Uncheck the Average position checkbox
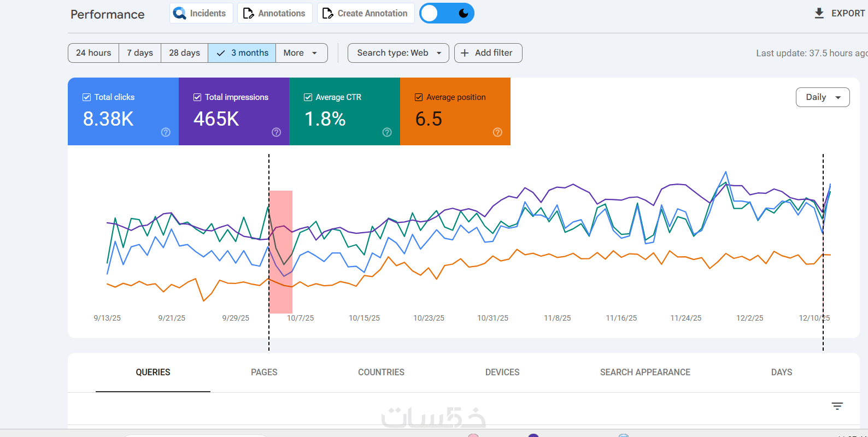 click(x=419, y=97)
